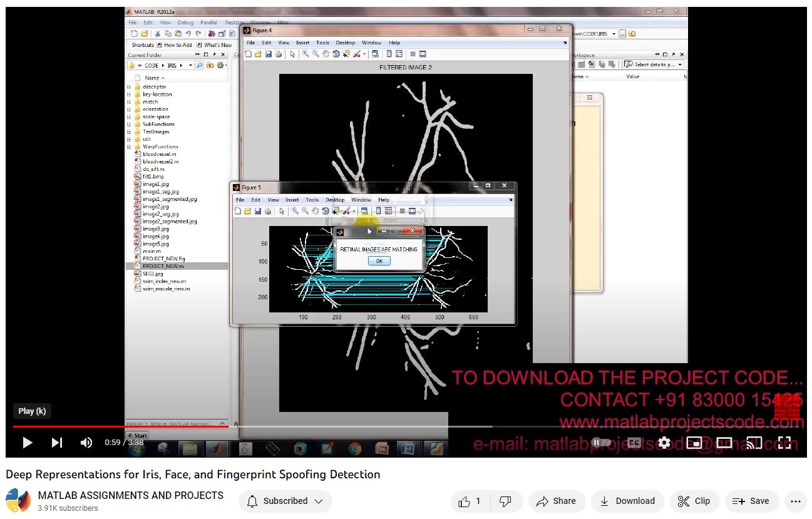
Task: Enable theater mode view
Action: tap(724, 443)
